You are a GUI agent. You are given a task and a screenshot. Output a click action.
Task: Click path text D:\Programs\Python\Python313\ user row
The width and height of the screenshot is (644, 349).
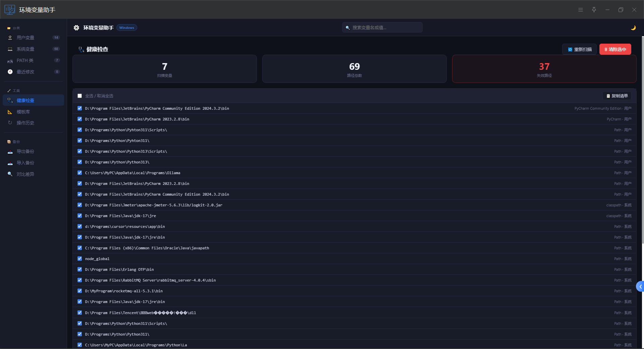click(x=117, y=162)
